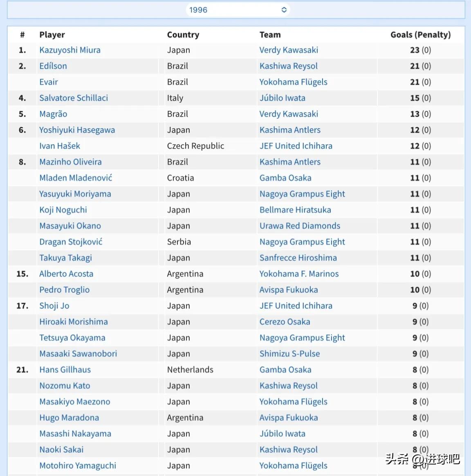
Task: Open Bellmare Hiratsuka team link
Action: coord(295,210)
